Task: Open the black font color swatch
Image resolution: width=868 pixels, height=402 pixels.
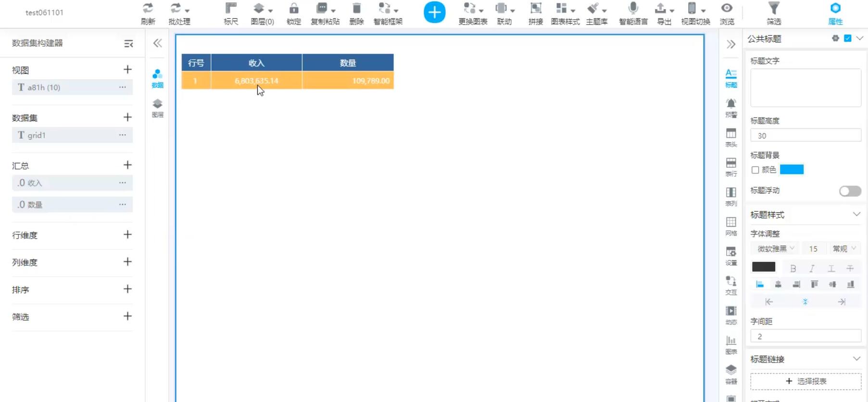Action: [x=763, y=267]
